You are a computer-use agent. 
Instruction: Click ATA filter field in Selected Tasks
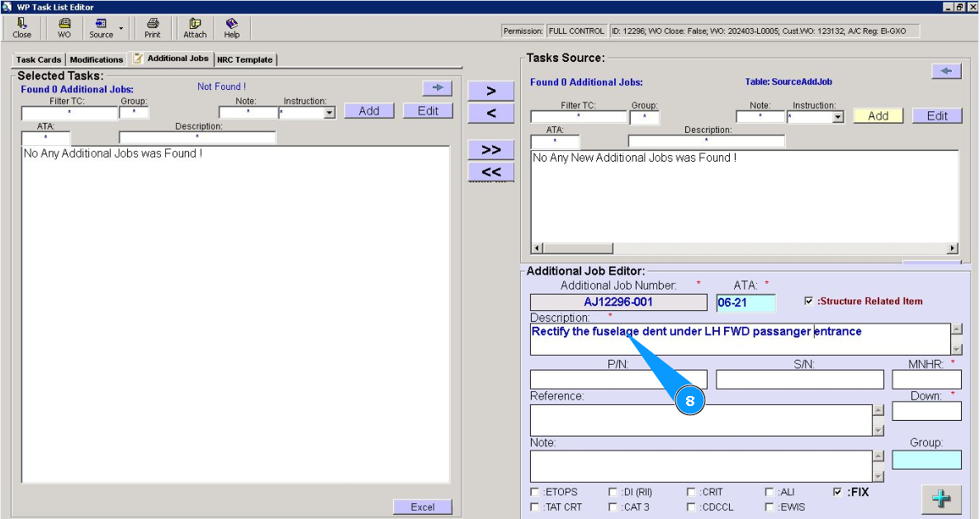tap(45, 138)
